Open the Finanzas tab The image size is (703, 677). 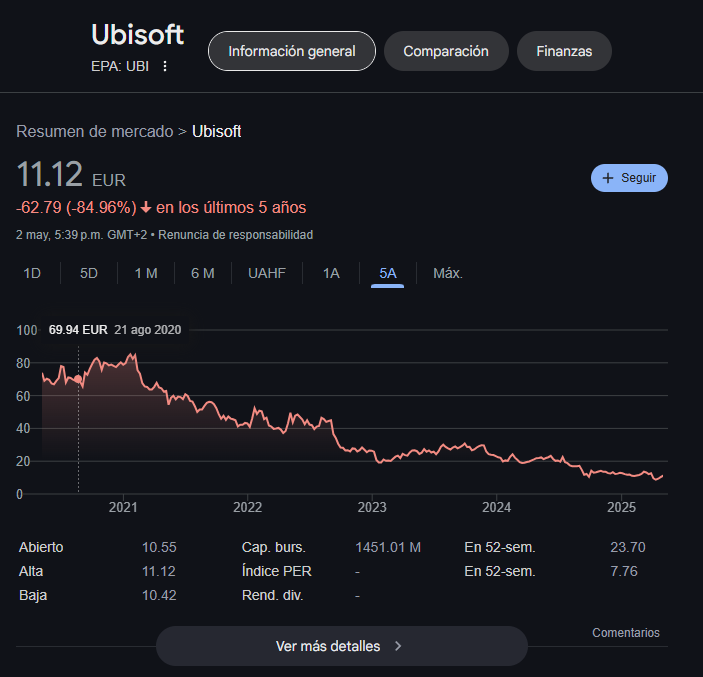point(564,51)
